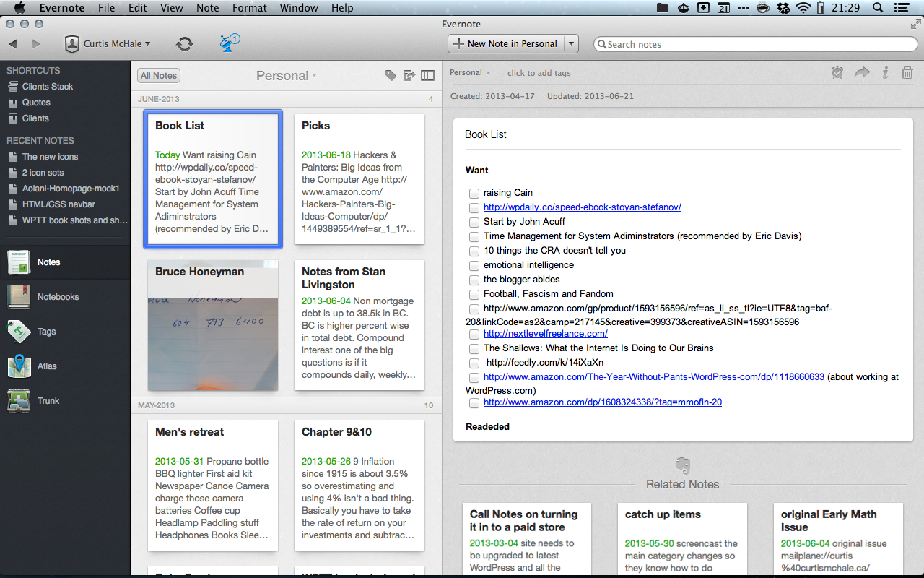
Task: Change view with the layout grid icon
Action: [x=427, y=74]
